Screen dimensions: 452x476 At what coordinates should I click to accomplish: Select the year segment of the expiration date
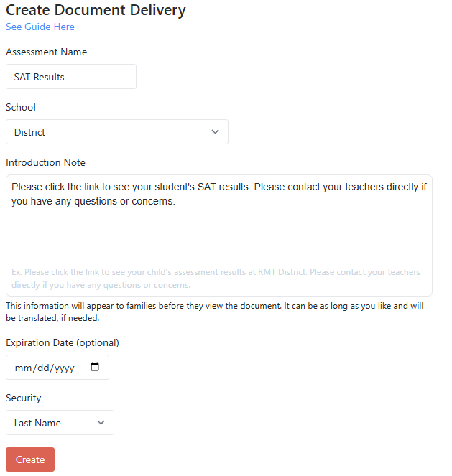(65, 368)
